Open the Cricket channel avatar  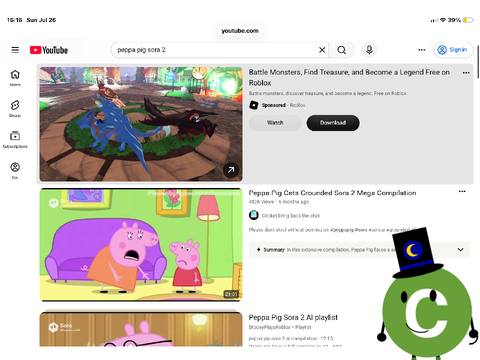254,215
